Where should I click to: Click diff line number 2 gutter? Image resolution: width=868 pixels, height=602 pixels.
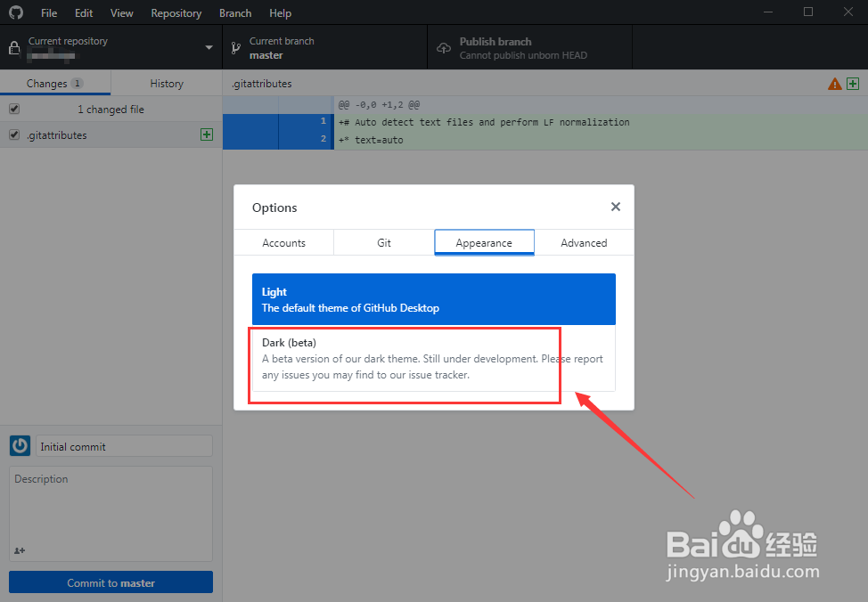(x=304, y=139)
